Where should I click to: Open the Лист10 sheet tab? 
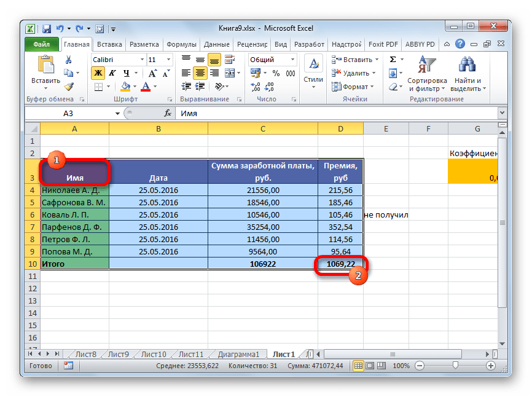click(153, 354)
